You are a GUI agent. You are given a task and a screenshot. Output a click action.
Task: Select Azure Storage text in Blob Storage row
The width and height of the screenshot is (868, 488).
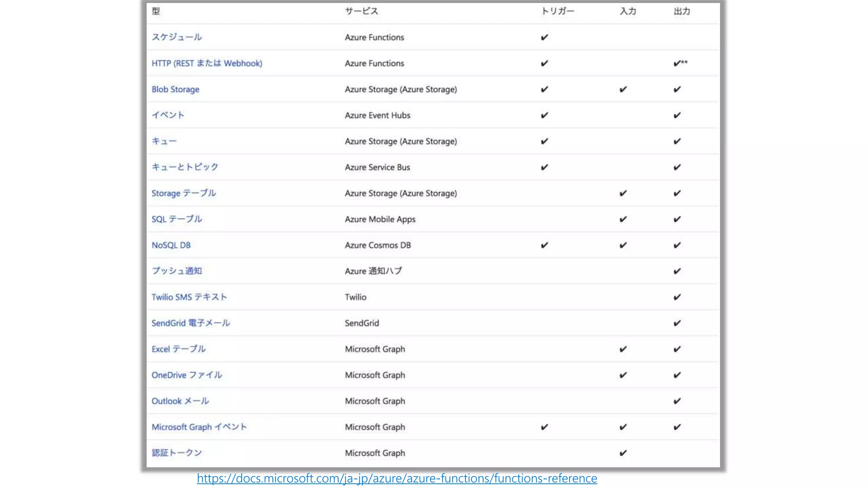point(401,89)
